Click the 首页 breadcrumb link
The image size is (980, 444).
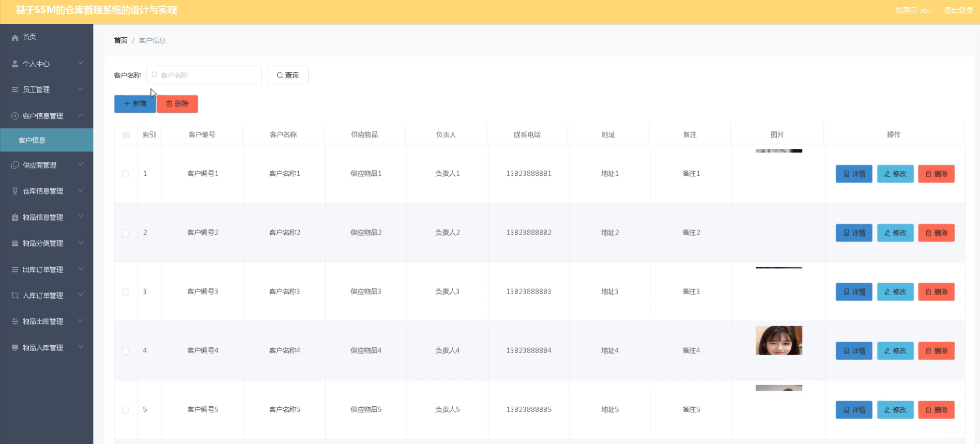(120, 40)
